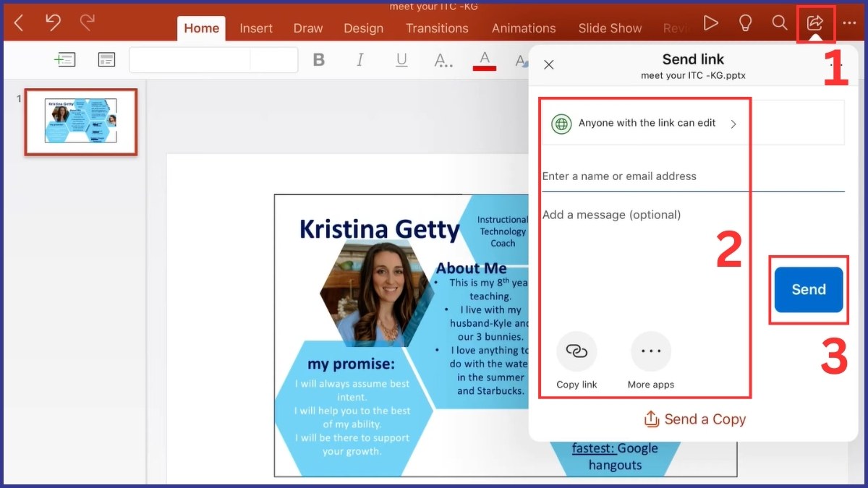868x488 pixels.
Task: Click the Copy link icon
Action: pyautogui.click(x=576, y=352)
